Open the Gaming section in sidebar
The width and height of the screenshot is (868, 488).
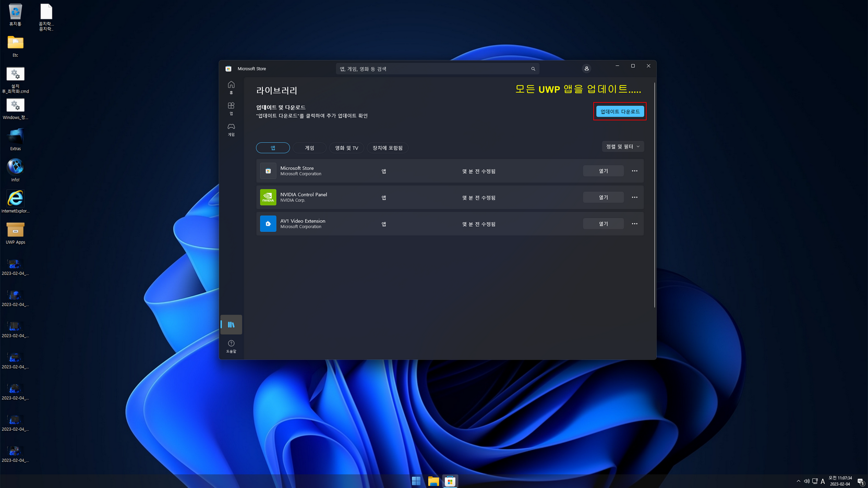[231, 129]
